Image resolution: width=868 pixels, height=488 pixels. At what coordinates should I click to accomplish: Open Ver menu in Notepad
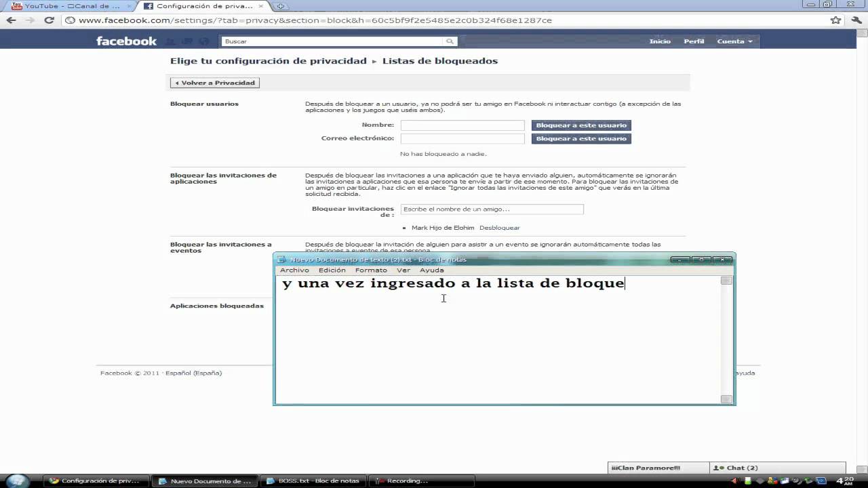(x=403, y=270)
